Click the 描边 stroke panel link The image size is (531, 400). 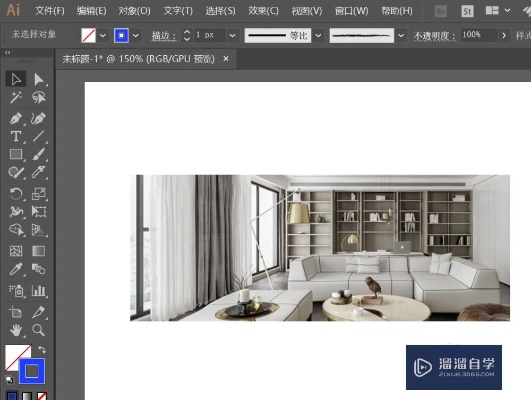[164, 36]
